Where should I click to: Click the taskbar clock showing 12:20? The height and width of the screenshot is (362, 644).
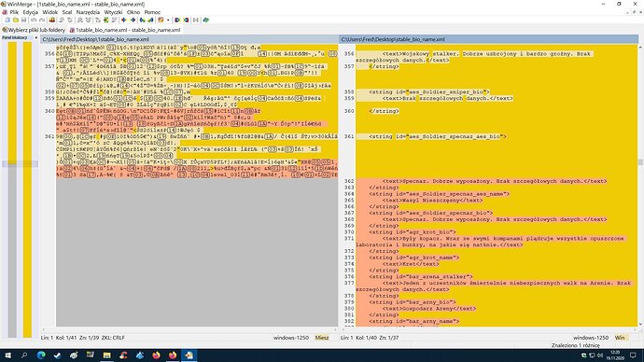[615, 355]
